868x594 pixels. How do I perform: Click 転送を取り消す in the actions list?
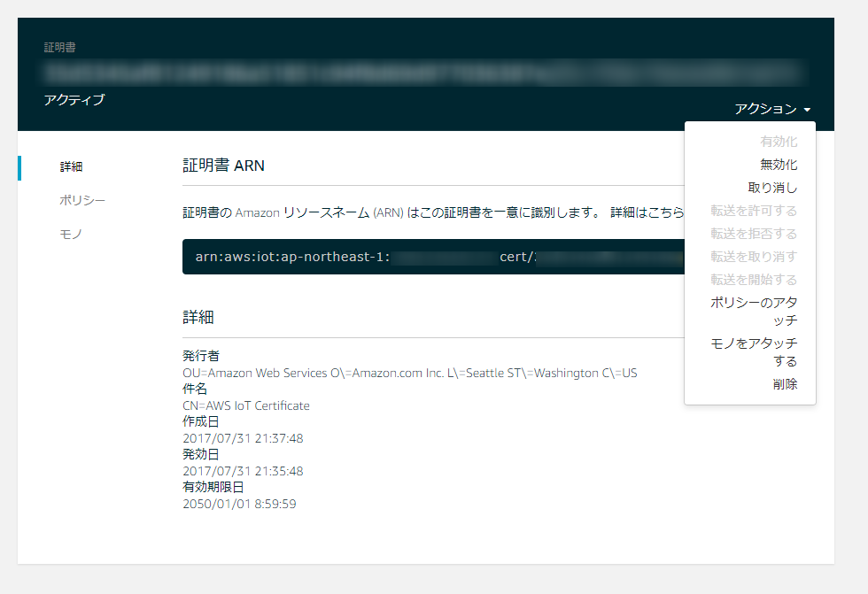tap(754, 257)
